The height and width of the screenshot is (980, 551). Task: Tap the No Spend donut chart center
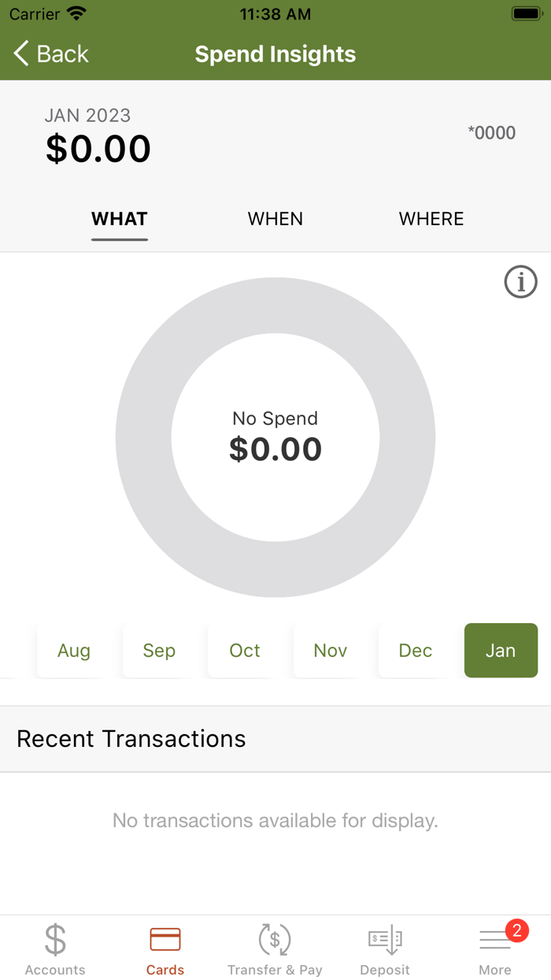[x=275, y=437]
